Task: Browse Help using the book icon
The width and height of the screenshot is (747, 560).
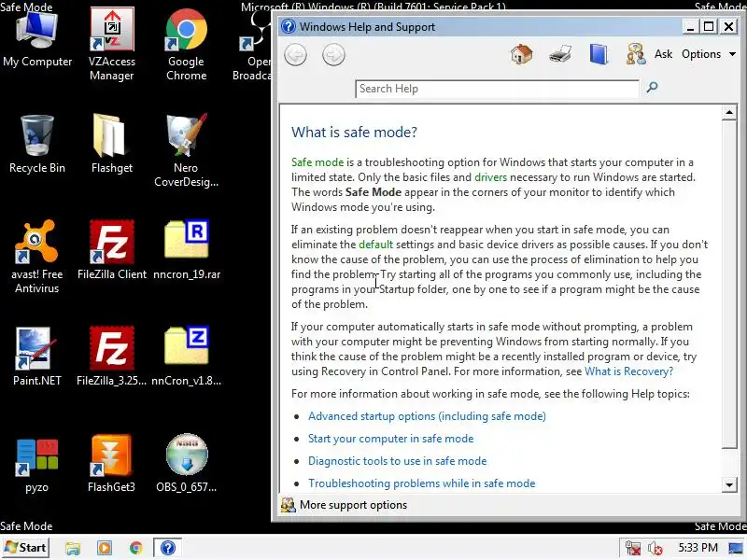Action: 599,54
